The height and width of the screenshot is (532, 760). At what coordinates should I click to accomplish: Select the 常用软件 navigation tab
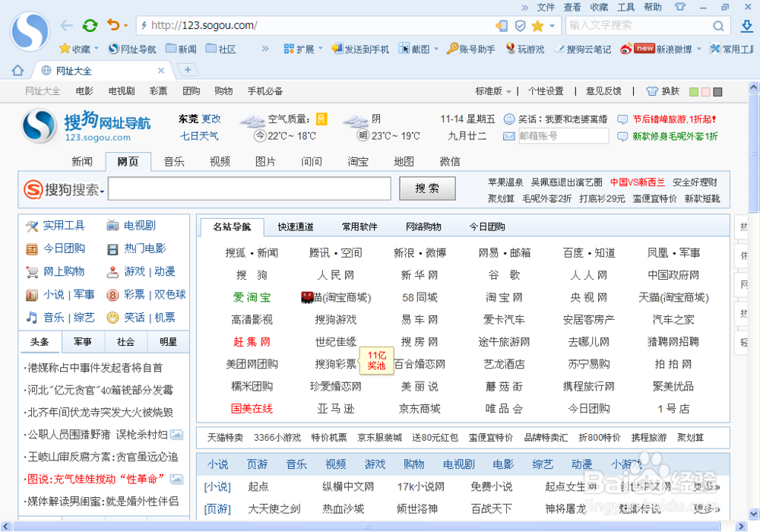[x=359, y=226]
